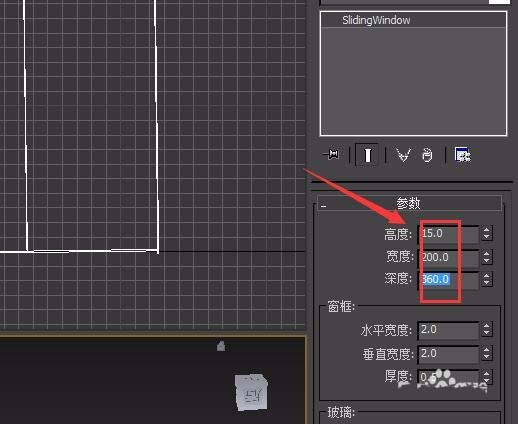Click the 垂直宽度 spinner arrows
This screenshot has height=424, width=518.
point(487,353)
